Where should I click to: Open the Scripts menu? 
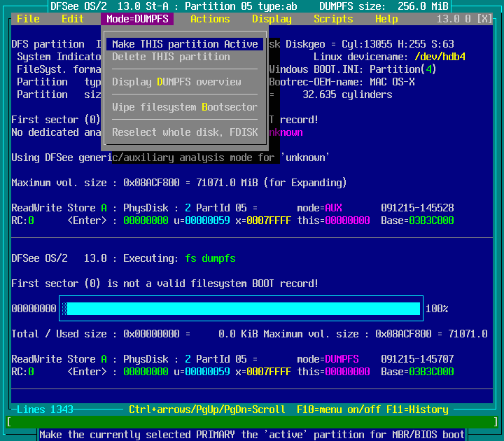(333, 19)
